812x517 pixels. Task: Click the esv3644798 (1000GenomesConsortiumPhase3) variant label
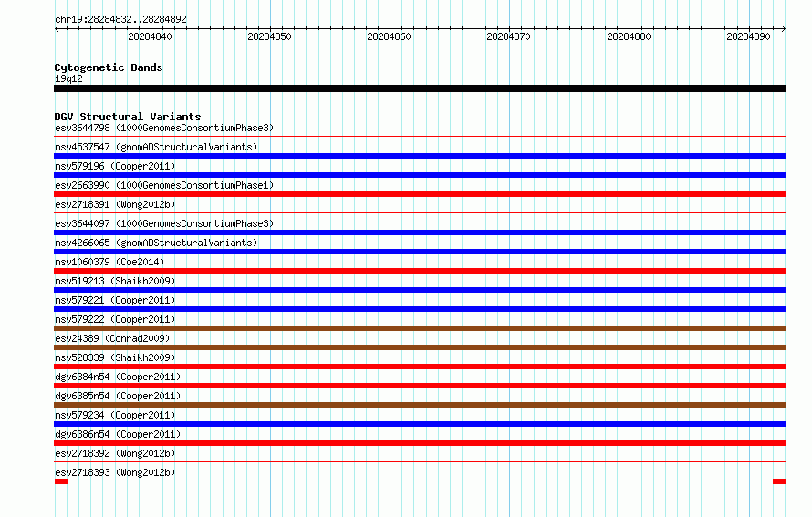[164, 128]
